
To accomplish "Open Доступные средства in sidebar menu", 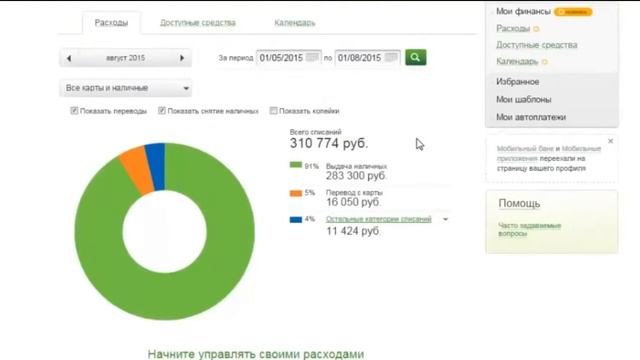I will point(537,45).
